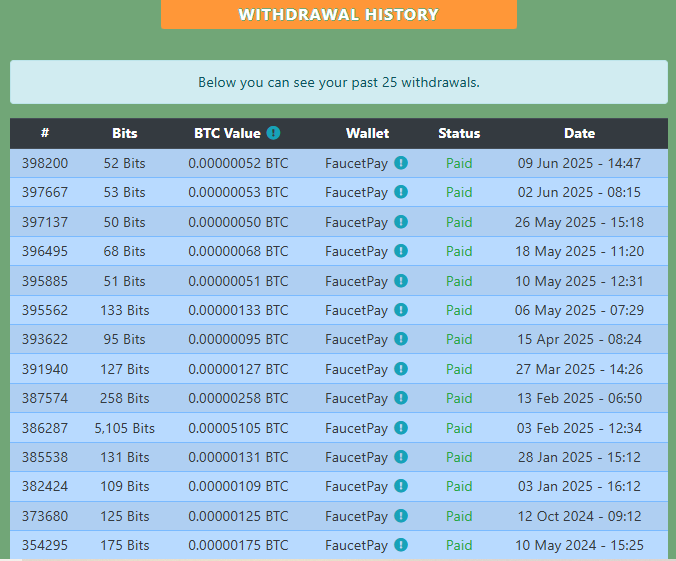Click FaucetPay info icon in row 398200
The width and height of the screenshot is (676, 561).
coord(401,163)
